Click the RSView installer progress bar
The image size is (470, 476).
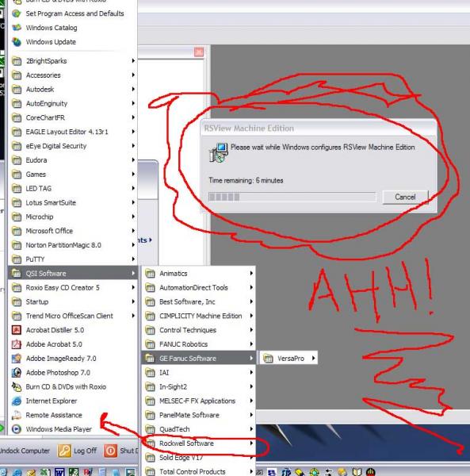(x=292, y=197)
